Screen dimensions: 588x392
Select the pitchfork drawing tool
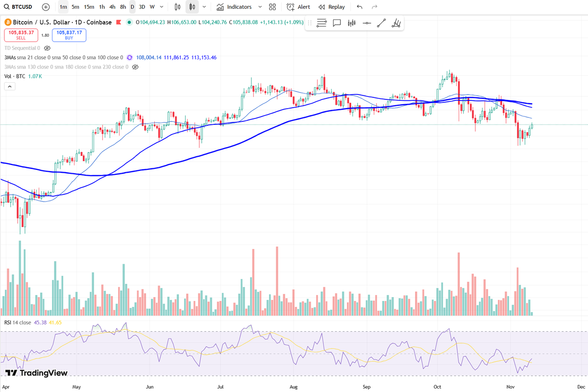tap(396, 23)
